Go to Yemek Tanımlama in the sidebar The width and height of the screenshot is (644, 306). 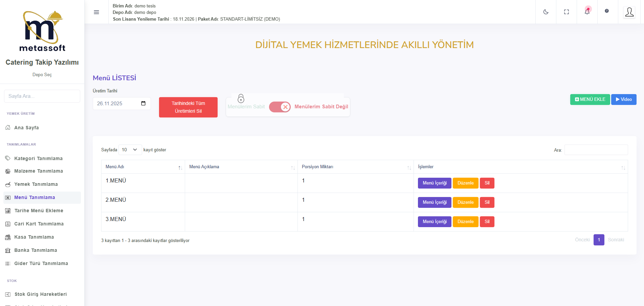click(36, 184)
